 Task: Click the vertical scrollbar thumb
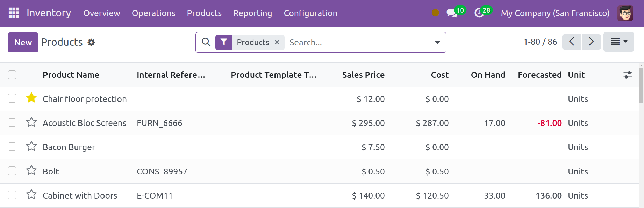(x=641, y=86)
